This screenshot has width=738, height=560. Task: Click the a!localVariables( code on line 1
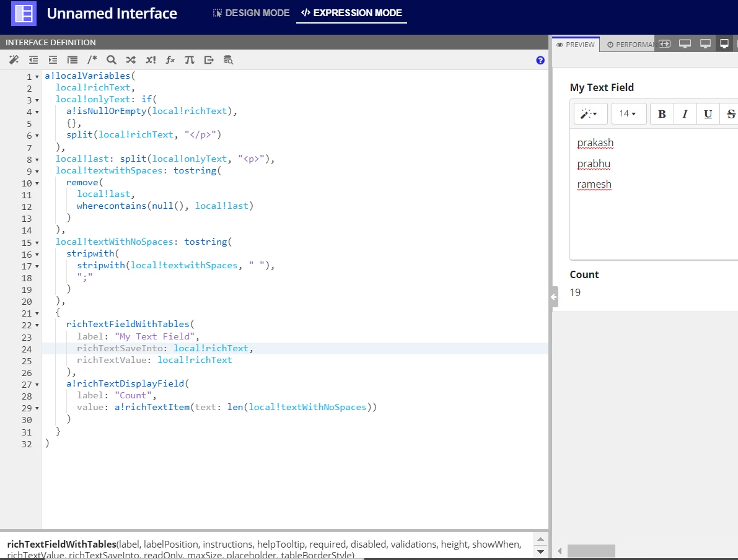tap(90, 76)
